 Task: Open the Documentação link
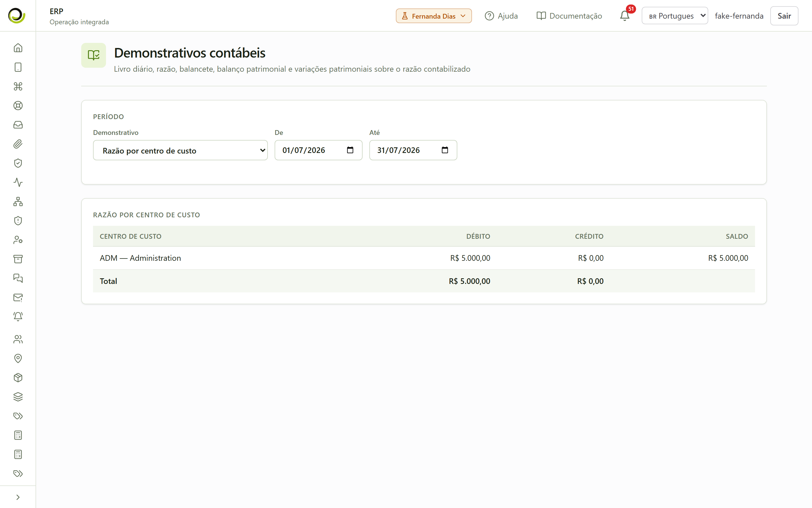tap(569, 16)
